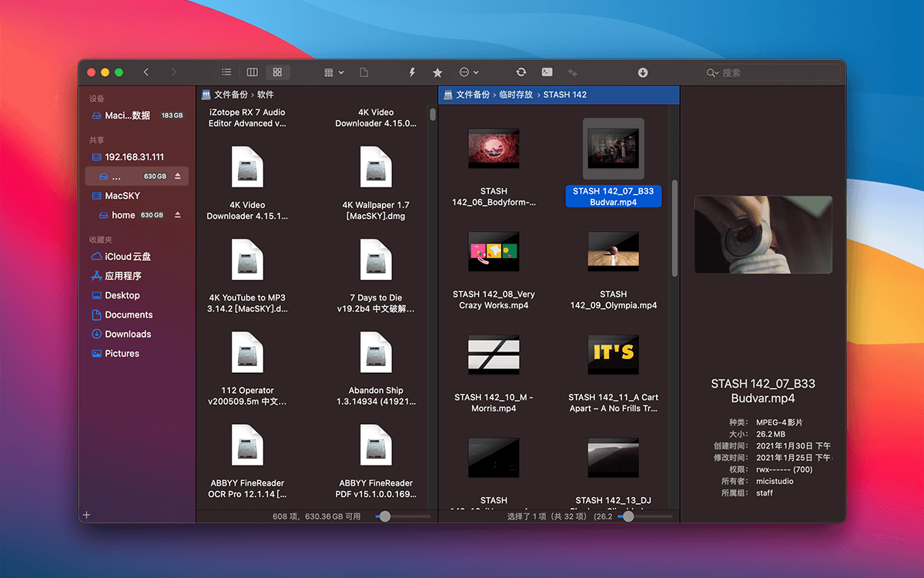924x578 pixels.
Task: Go back using the back arrow
Action: click(146, 72)
